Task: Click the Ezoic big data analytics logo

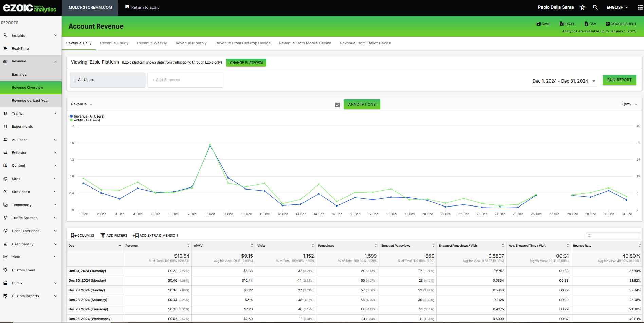Action: click(x=30, y=8)
